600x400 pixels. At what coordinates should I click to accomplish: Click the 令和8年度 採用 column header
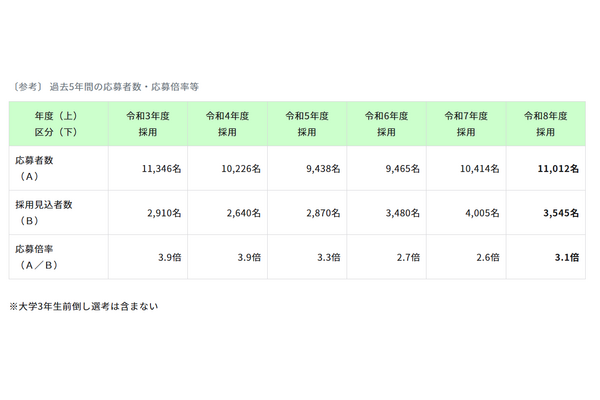click(x=546, y=124)
